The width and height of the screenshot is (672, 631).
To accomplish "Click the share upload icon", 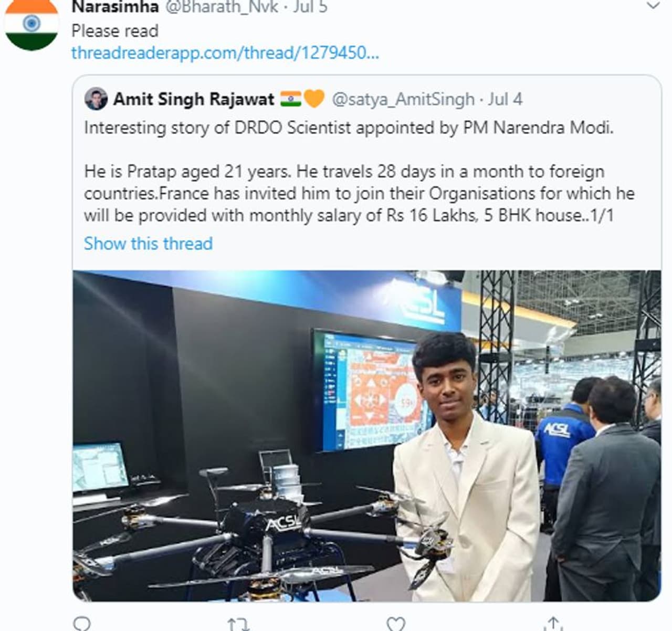I will [x=553, y=624].
